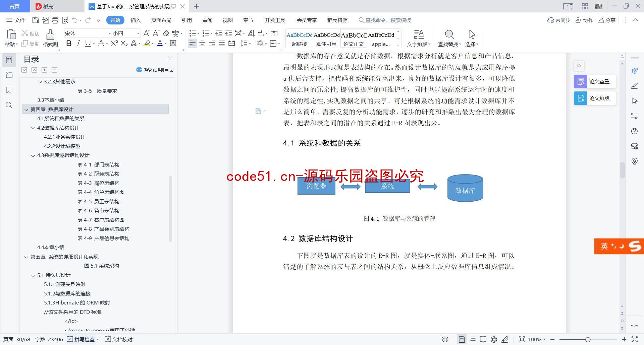The image size is (644, 345).
Task: Click the text highlight color swatch
Action: coord(147,43)
